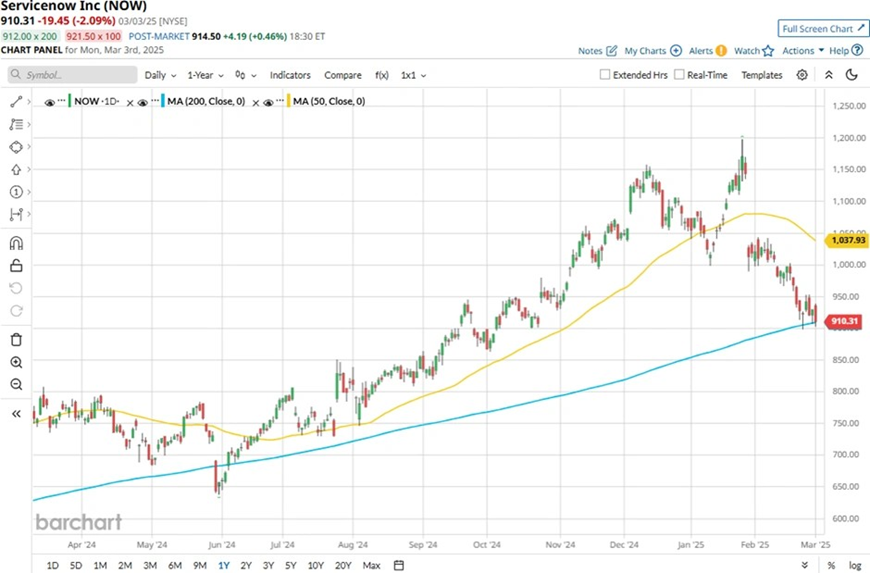Remove the NOW 1D series
Screen dimensions: 870x573
pos(130,103)
